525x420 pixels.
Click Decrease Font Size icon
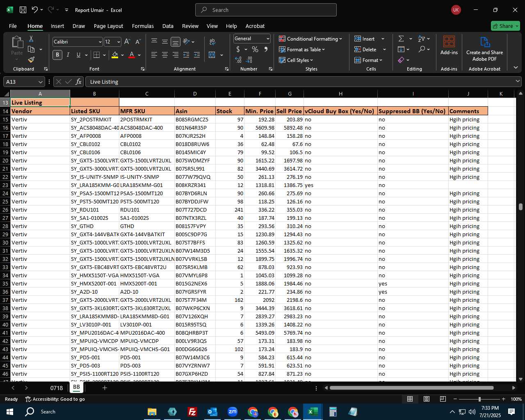138,42
